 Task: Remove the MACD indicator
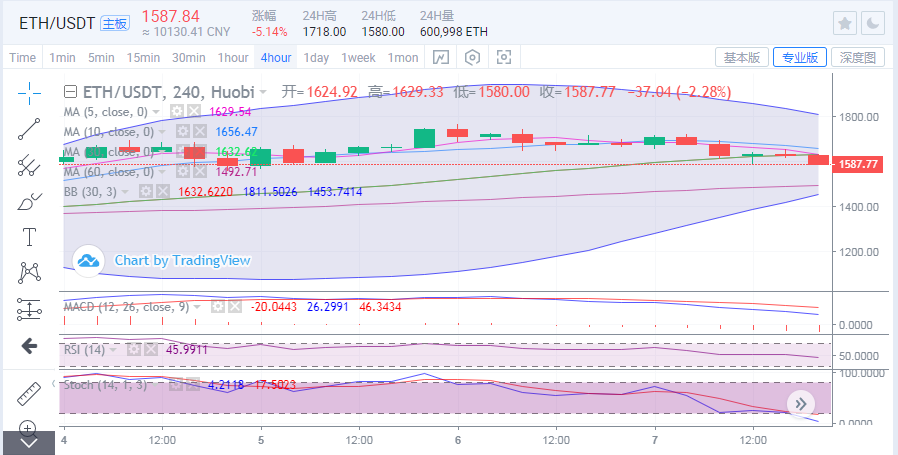click(235, 307)
